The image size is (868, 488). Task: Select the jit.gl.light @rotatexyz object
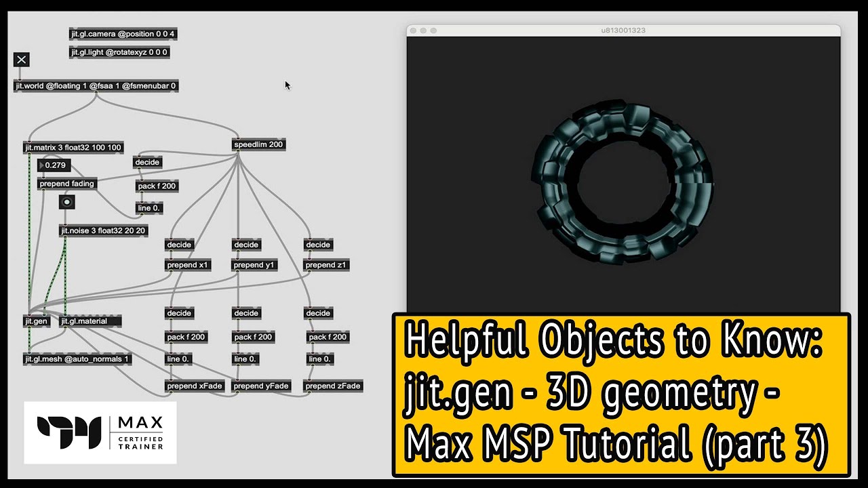point(119,52)
